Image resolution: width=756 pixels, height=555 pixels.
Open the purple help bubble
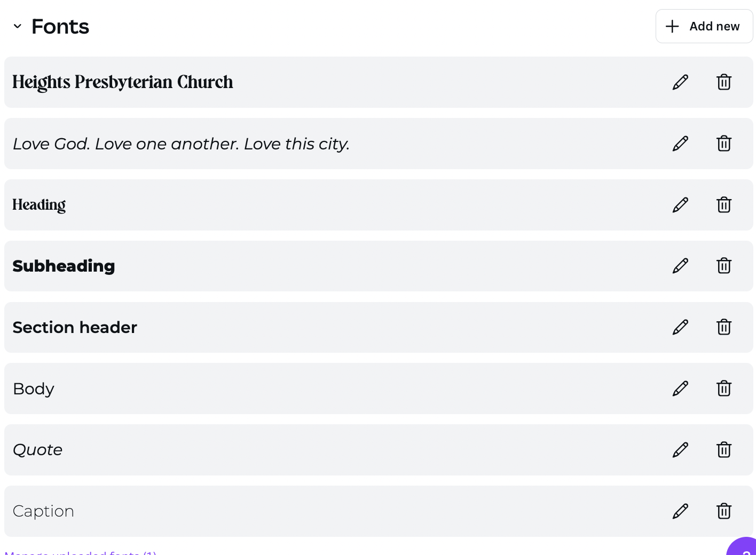742,547
